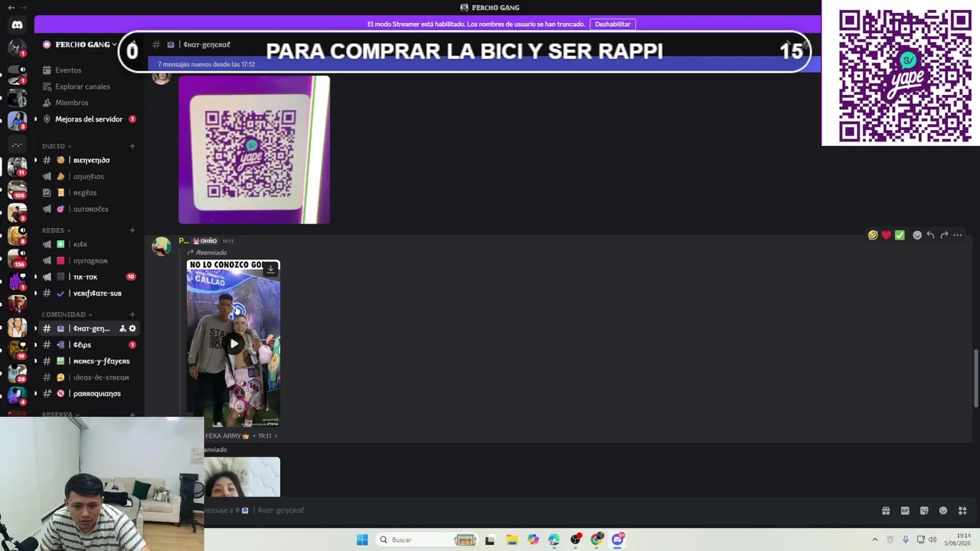Open the add reaction emoji picker
Screen dimensions: 980x551
tap(917, 235)
